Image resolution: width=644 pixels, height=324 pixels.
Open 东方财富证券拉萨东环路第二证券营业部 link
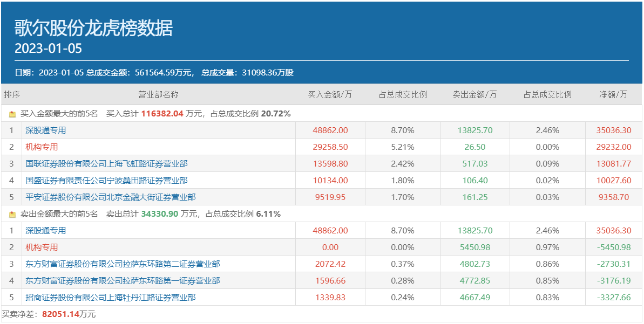(x=123, y=264)
